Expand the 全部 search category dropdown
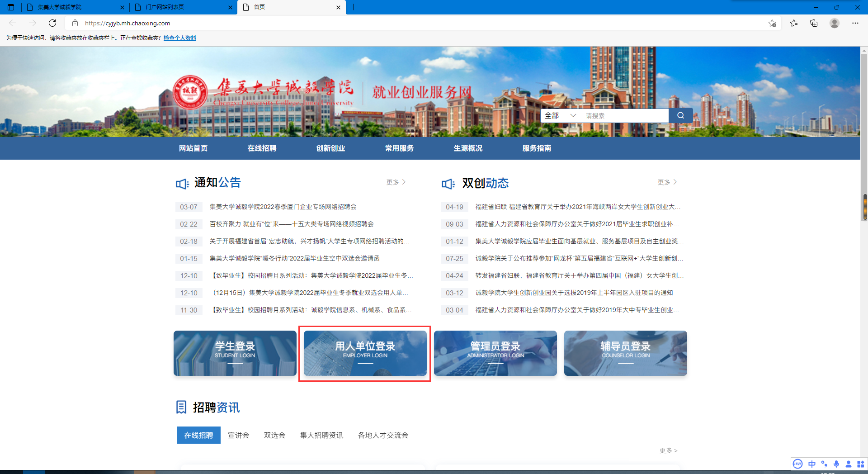The height and width of the screenshot is (474, 868). pos(561,115)
